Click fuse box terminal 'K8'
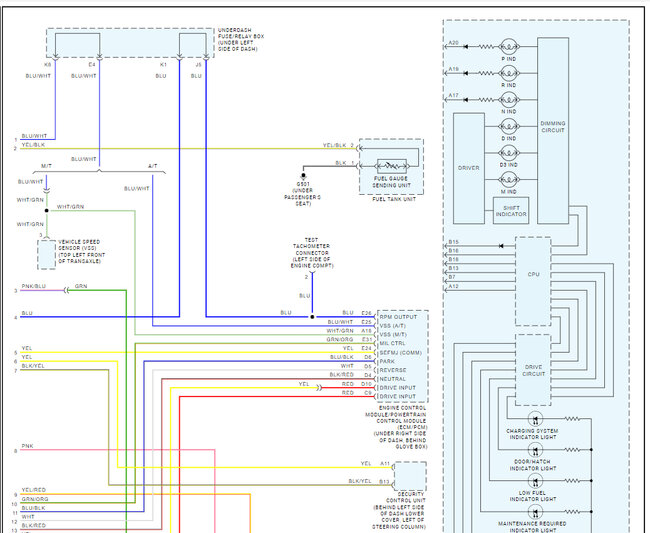The image size is (650, 533). click(47, 65)
